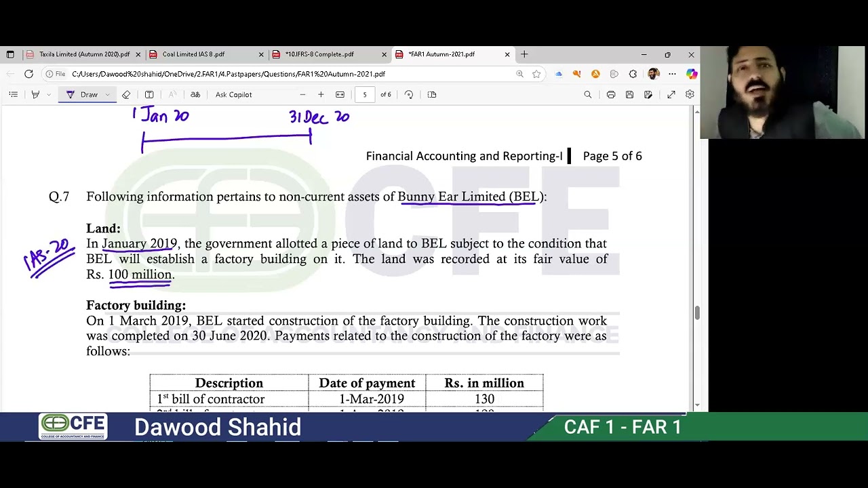
Task: View File site information badge
Action: (x=55, y=74)
